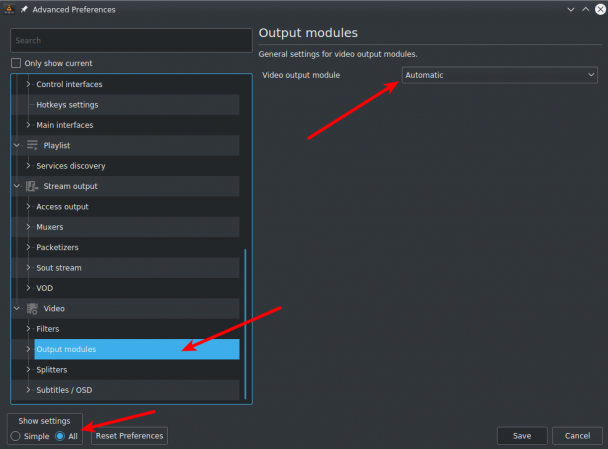Select Muxers in the tree
This screenshot has height=449, width=608.
[50, 227]
